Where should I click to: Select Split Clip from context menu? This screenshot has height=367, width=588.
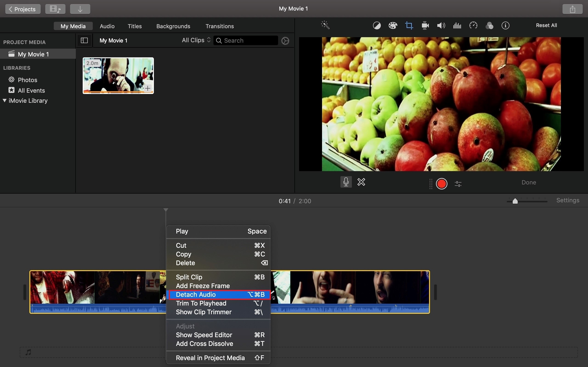click(189, 277)
